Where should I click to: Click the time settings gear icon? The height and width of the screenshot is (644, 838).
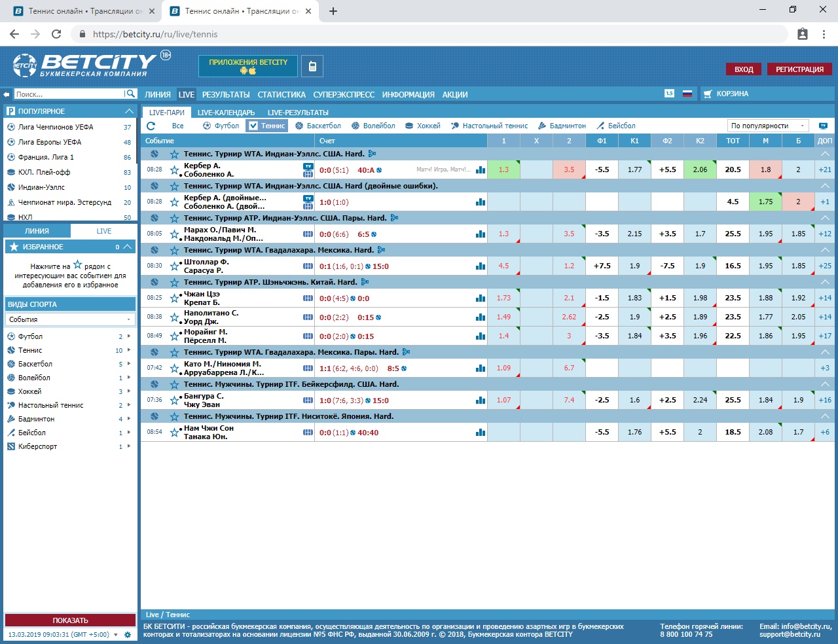[x=128, y=635]
